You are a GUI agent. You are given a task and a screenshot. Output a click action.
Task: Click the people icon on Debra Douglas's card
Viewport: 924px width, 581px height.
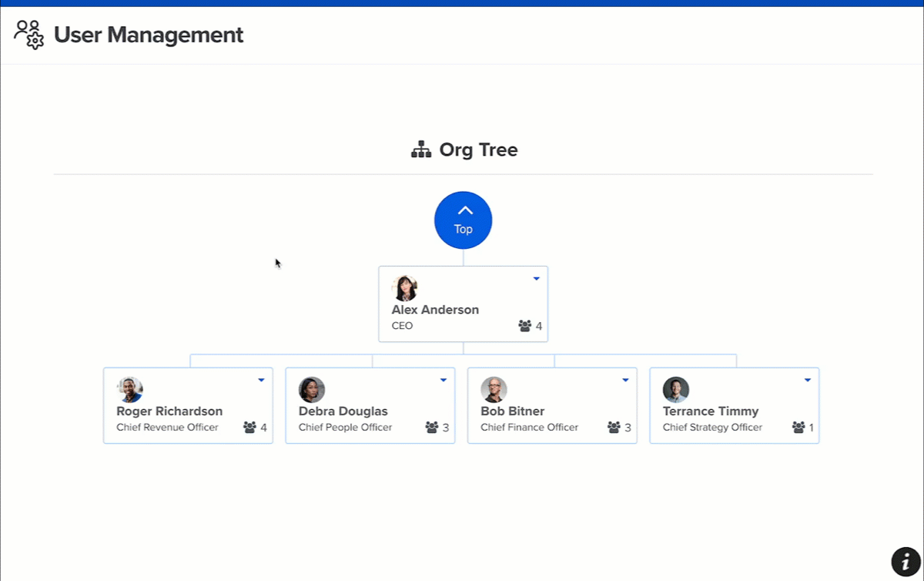pyautogui.click(x=431, y=427)
